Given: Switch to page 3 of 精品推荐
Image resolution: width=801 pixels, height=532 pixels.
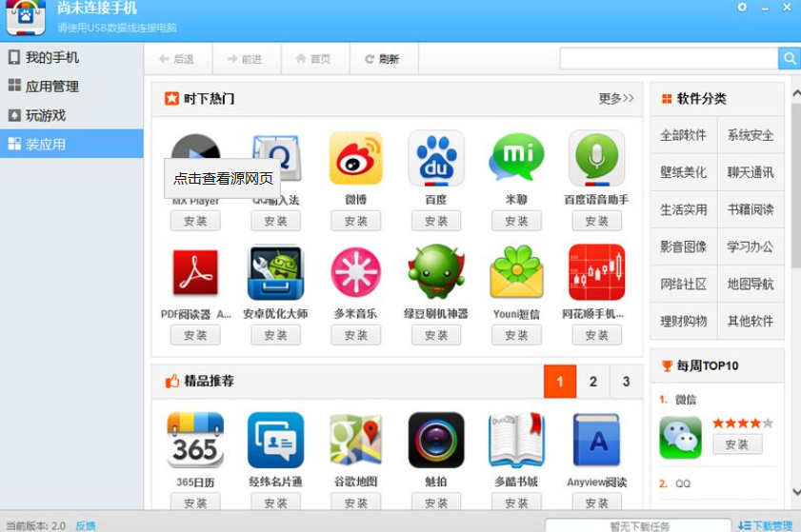Looking at the screenshot, I should [627, 382].
